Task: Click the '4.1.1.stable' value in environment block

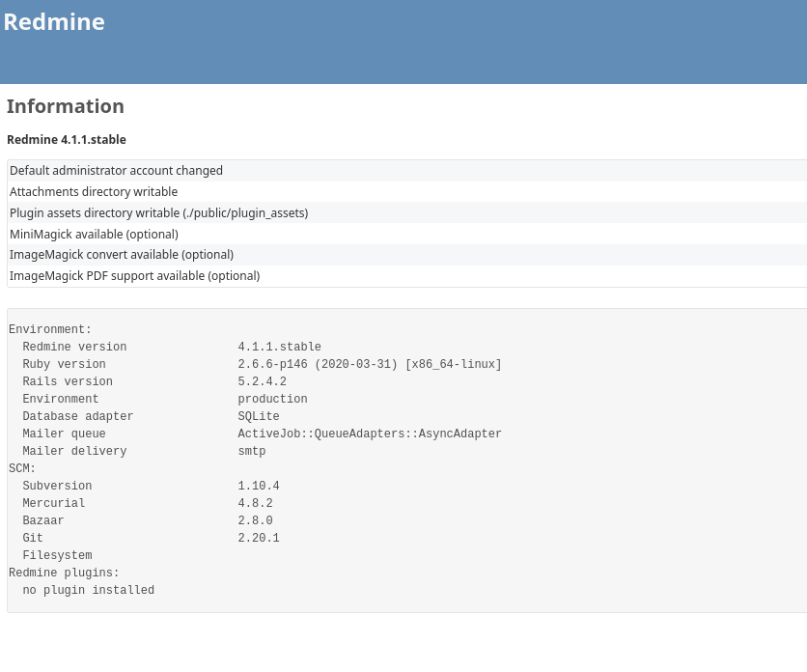Action: click(280, 347)
